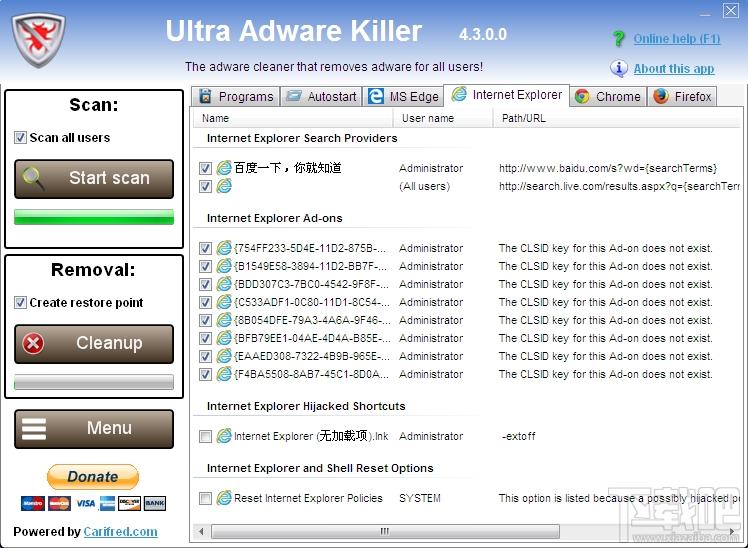This screenshot has height=548, width=748.
Task: Open Online help (F1) link
Action: [677, 39]
